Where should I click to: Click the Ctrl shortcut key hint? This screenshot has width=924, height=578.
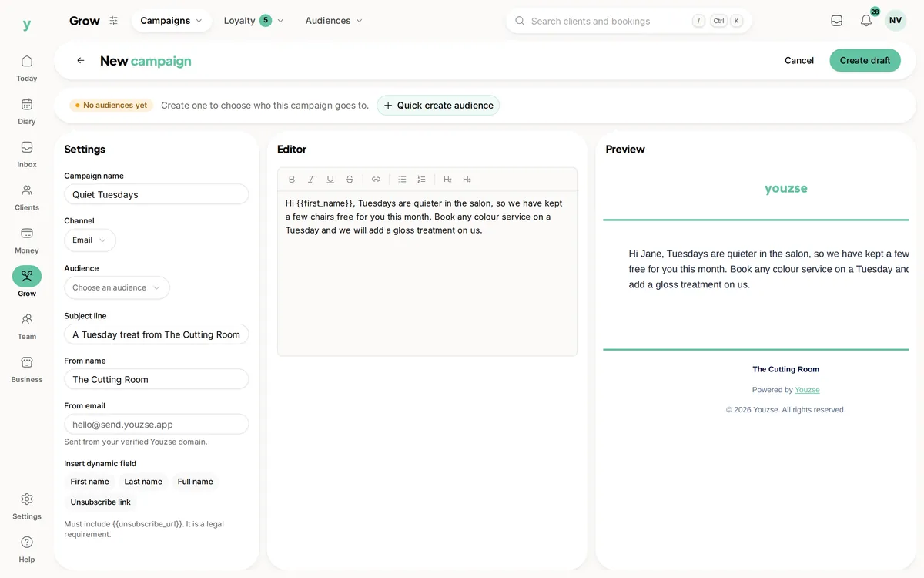pyautogui.click(x=718, y=21)
